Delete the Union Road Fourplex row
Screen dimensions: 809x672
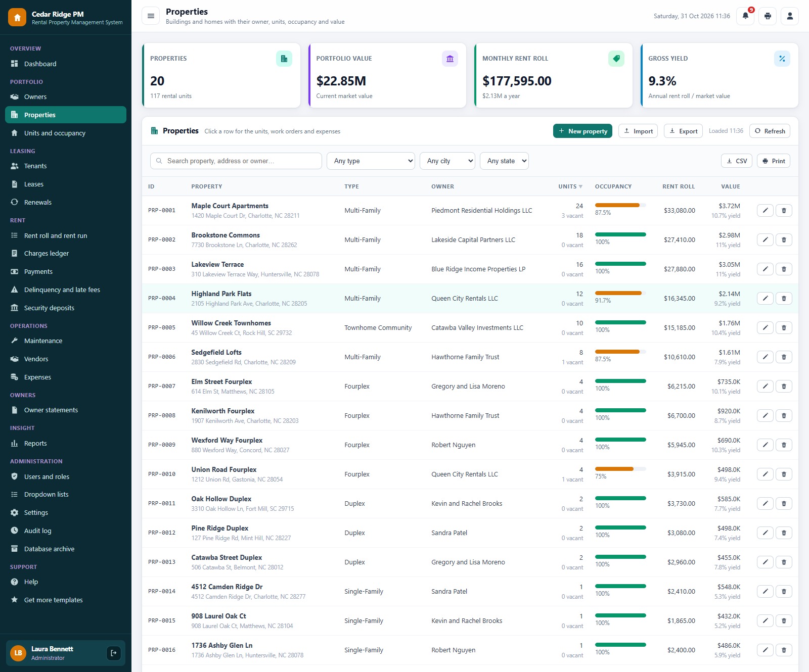click(x=784, y=474)
